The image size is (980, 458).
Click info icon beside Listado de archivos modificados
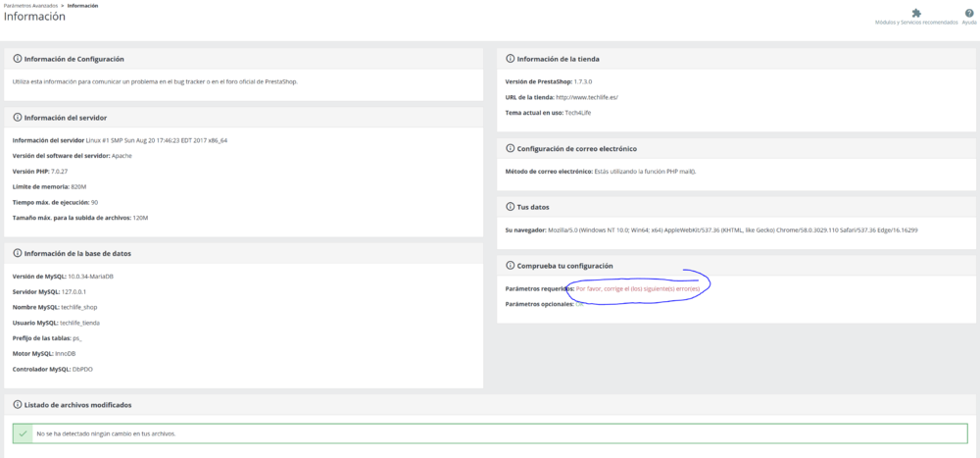[18, 405]
